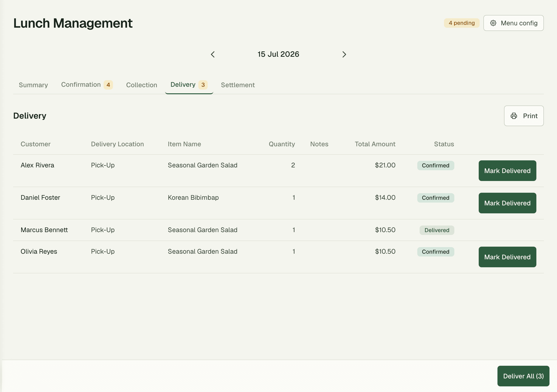This screenshot has width=557, height=392.
Task: Click the printer icon in Print button
Action: click(514, 116)
